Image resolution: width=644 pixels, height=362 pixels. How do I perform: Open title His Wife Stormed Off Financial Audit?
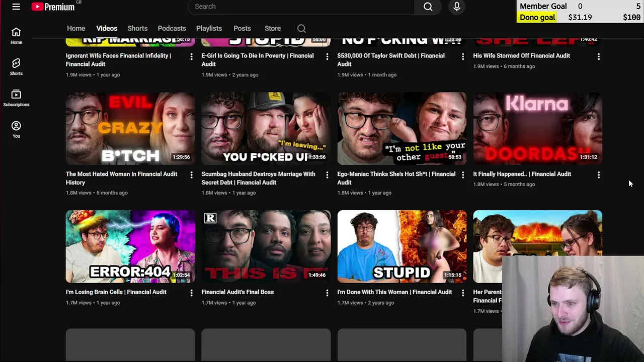click(522, 56)
